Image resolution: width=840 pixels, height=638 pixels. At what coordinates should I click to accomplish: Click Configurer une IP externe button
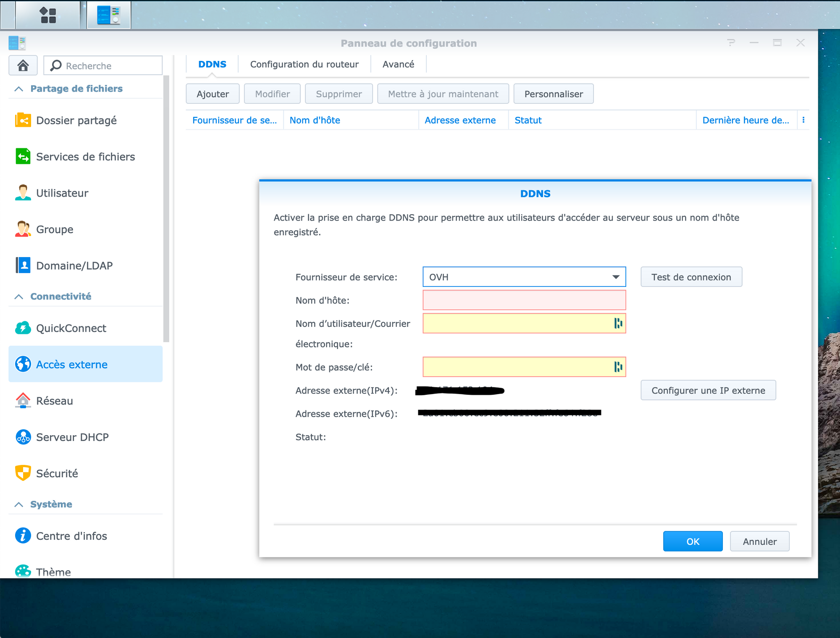[x=708, y=390]
